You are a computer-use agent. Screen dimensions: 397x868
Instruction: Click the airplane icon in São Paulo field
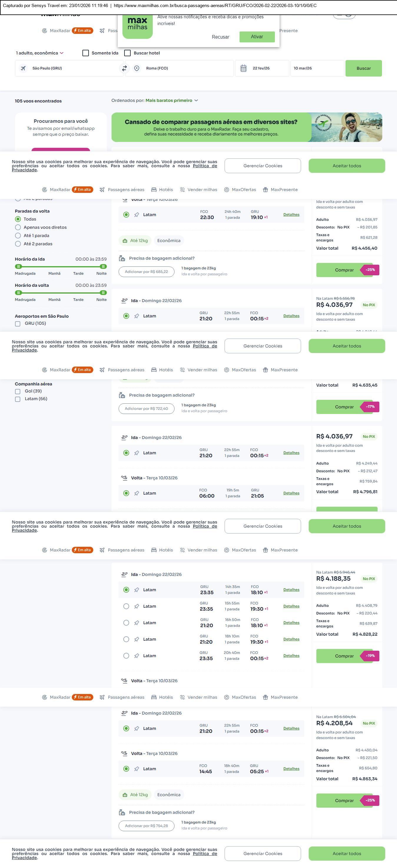pyautogui.click(x=23, y=68)
